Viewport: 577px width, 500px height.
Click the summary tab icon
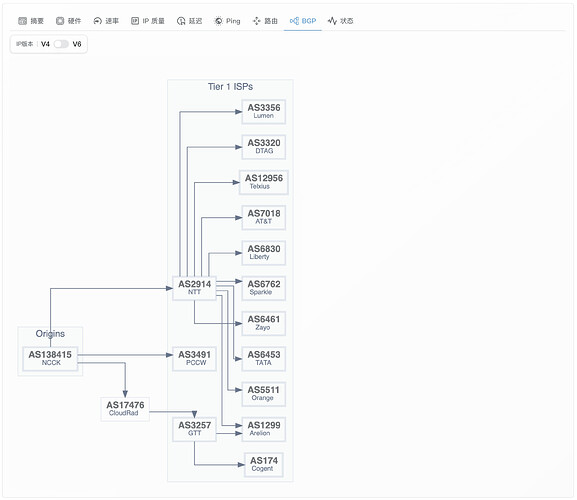pyautogui.click(x=22, y=21)
